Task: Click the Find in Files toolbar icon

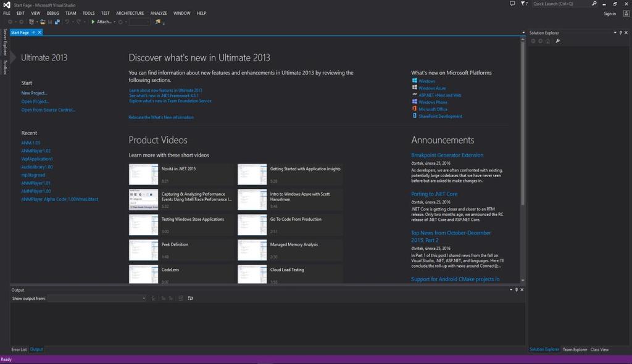Action: (x=157, y=22)
